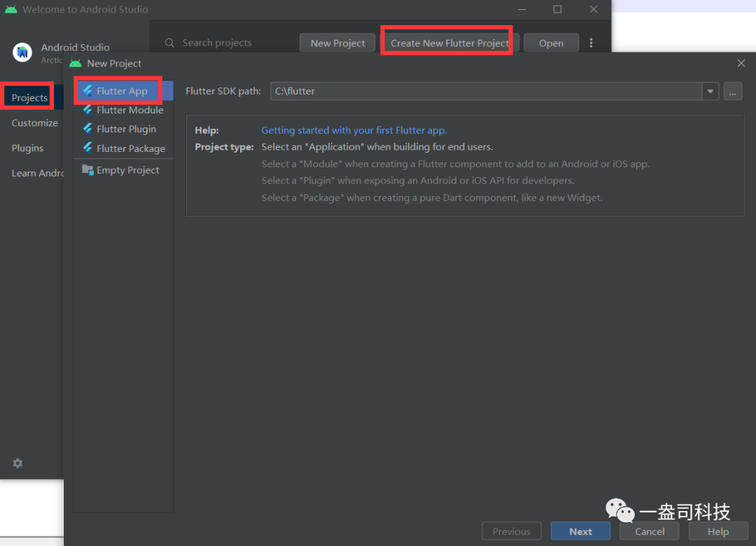Maximize the Welcome to Android Studio window
The height and width of the screenshot is (546, 756).
(x=557, y=9)
